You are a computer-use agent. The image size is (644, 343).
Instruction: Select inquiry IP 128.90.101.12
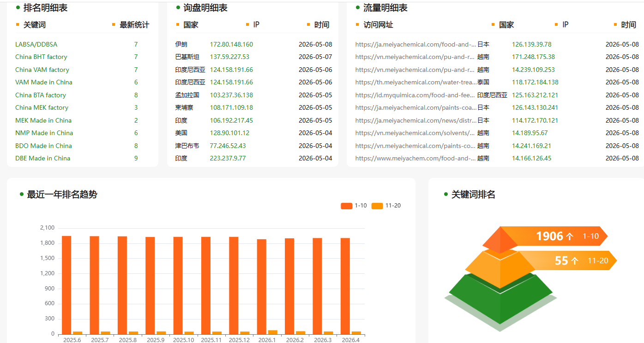click(x=229, y=133)
